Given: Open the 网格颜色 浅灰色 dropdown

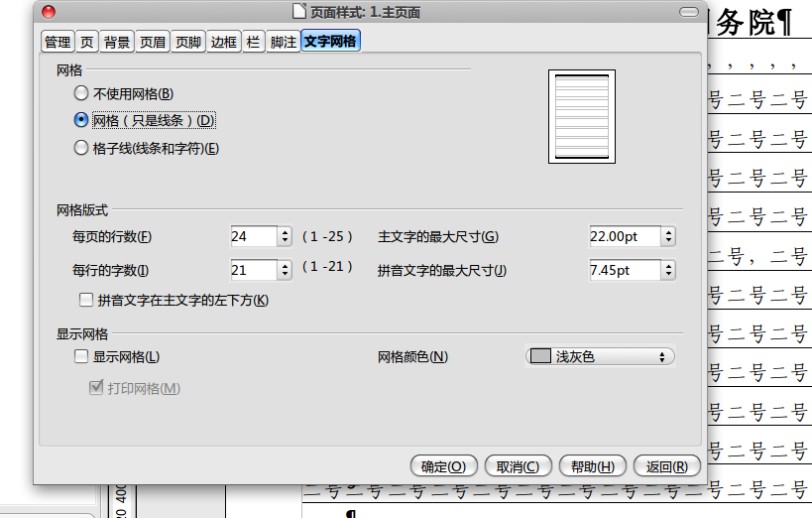Looking at the screenshot, I should click(x=600, y=356).
